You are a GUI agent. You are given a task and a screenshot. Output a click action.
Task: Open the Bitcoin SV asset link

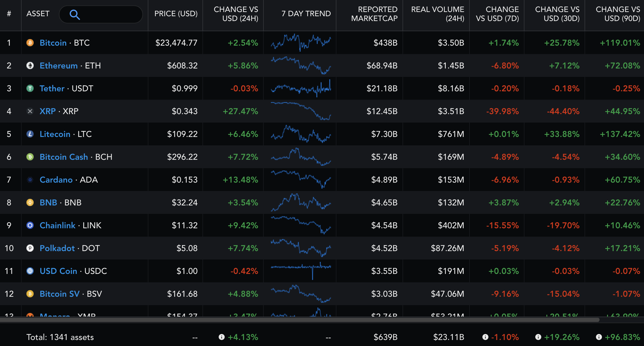(x=59, y=294)
